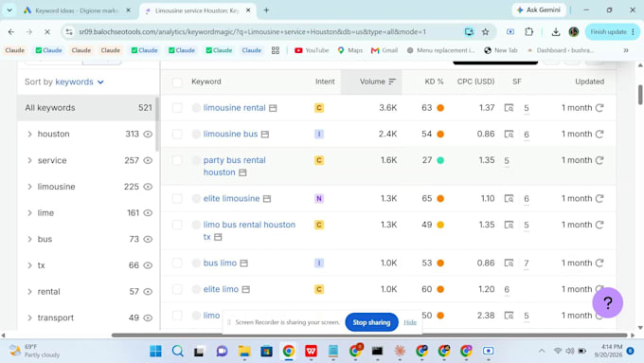644x363 pixels.
Task: Click the browser address bar URL
Action: click(x=253, y=31)
